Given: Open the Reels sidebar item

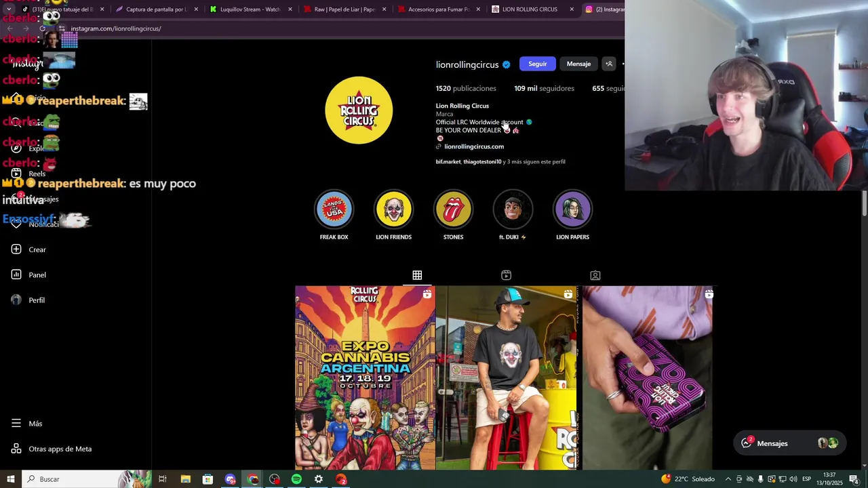Looking at the screenshot, I should pos(28,174).
